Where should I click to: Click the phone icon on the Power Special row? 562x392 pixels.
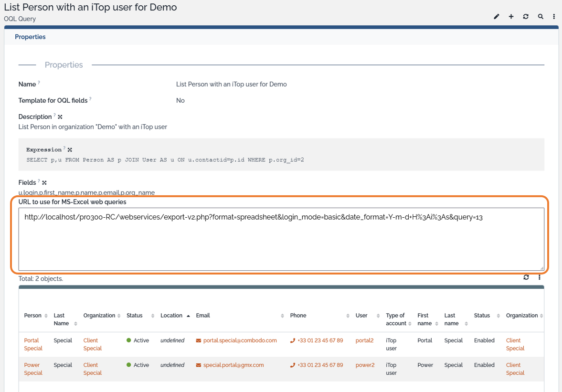pyautogui.click(x=293, y=365)
